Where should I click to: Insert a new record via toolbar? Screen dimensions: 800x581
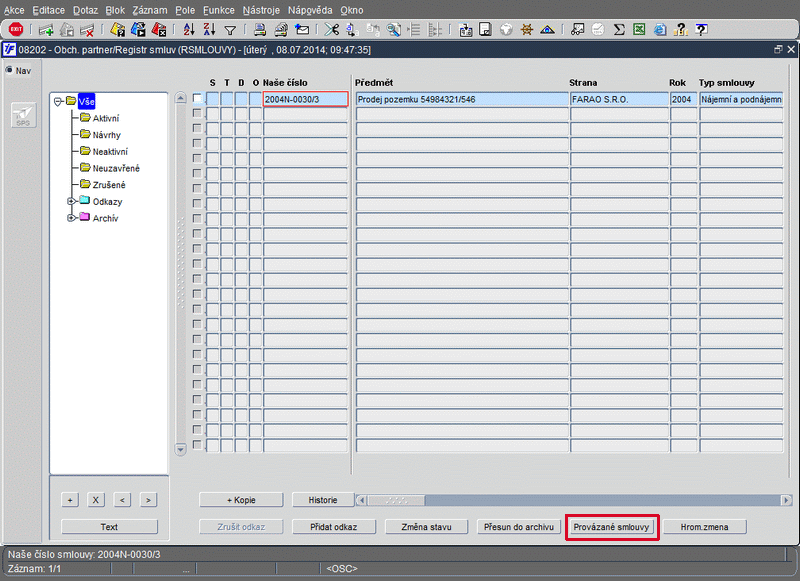tap(46, 30)
